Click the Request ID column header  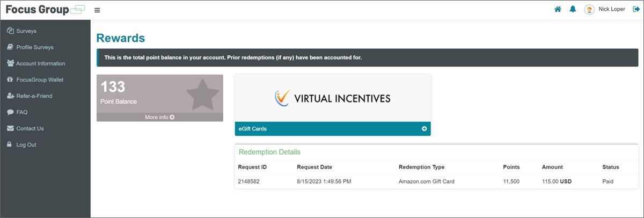tap(252, 167)
